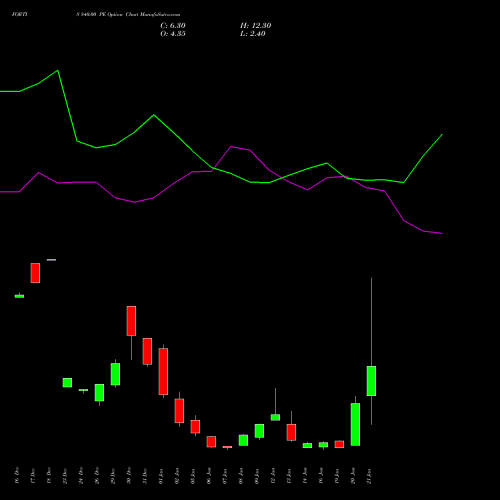Viewport: 500px width, 500px height.
Task: Select the 01 Jan date label
Action: pos(161,476)
